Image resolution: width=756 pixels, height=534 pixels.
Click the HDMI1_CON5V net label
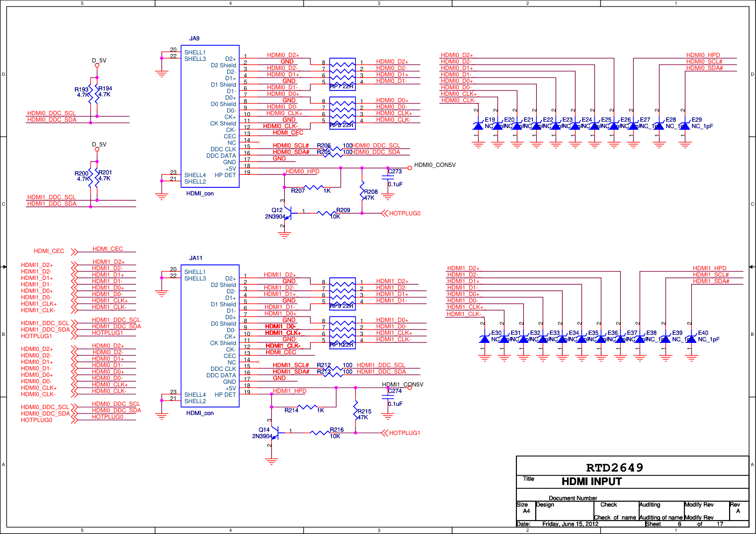403,384
